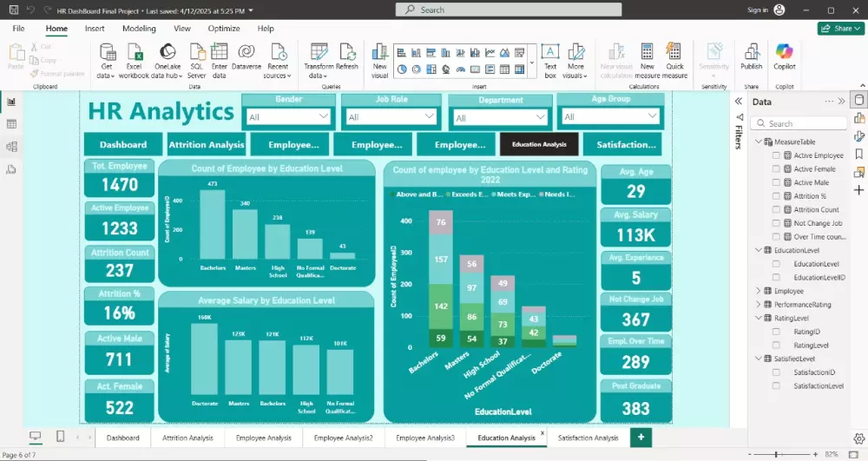Open the Bookmarks pane icon
Image resolution: width=868 pixels, height=461 pixels.
pos(859,154)
